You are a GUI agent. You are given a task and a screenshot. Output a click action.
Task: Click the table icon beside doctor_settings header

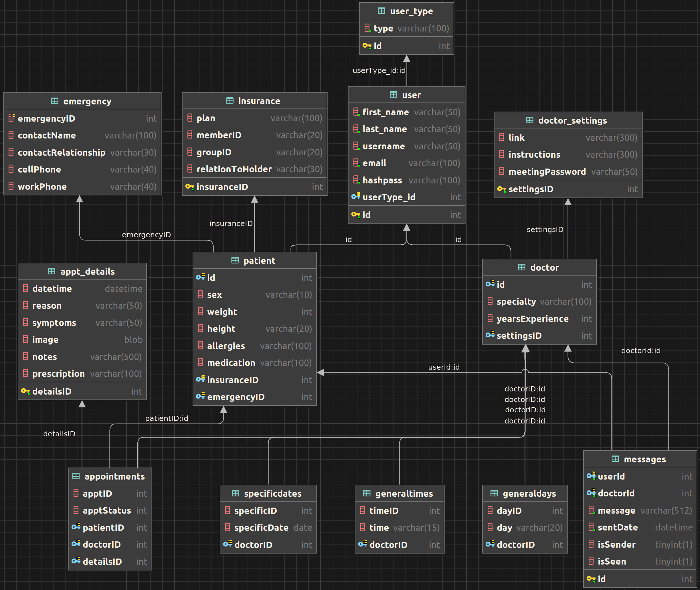click(529, 120)
